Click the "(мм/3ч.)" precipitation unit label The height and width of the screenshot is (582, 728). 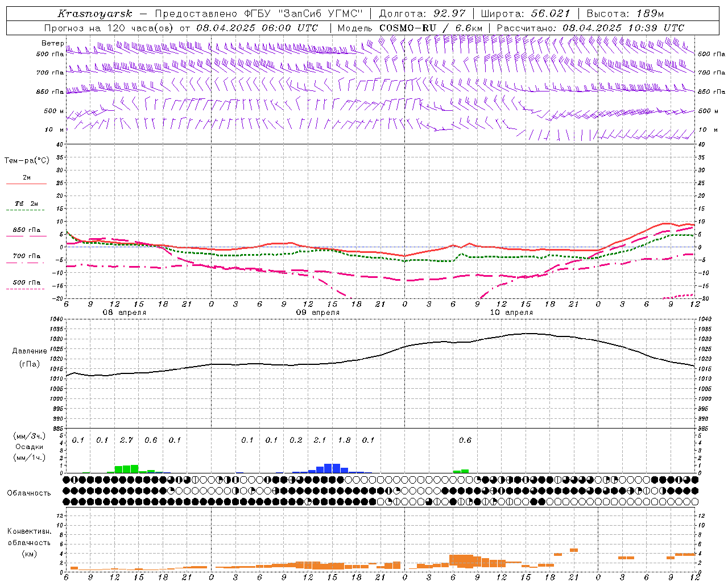[x=29, y=436]
